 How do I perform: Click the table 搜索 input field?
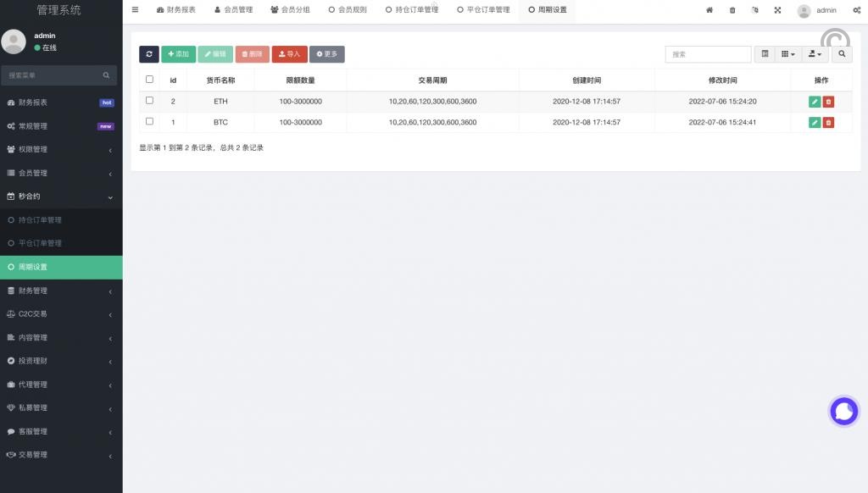pyautogui.click(x=708, y=54)
